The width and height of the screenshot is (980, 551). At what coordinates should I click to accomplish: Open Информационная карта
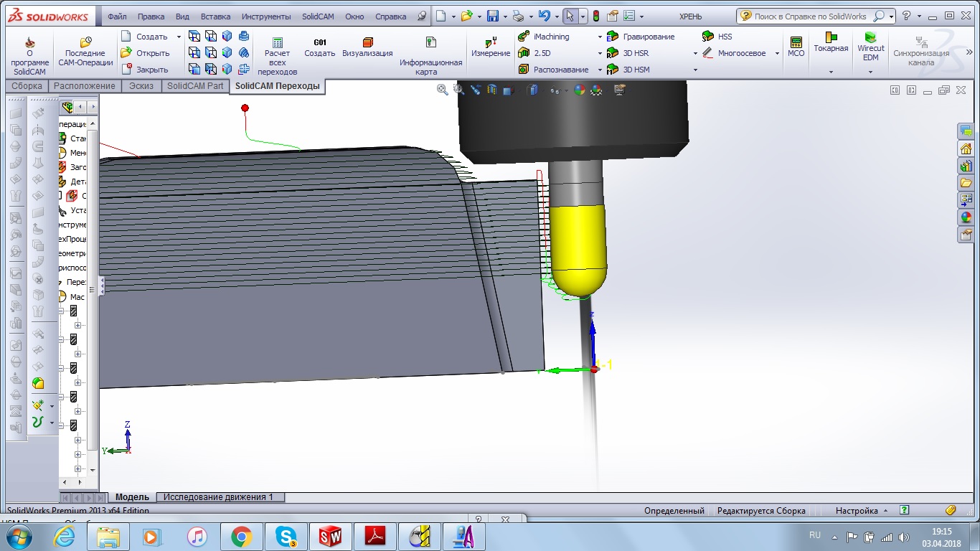[x=430, y=57]
